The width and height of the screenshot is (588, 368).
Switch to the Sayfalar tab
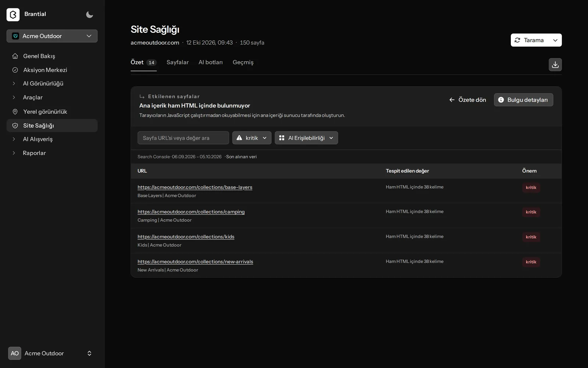178,63
